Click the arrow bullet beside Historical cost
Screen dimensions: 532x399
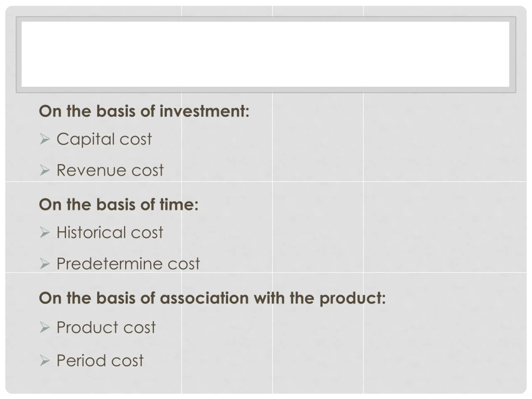coord(45,233)
